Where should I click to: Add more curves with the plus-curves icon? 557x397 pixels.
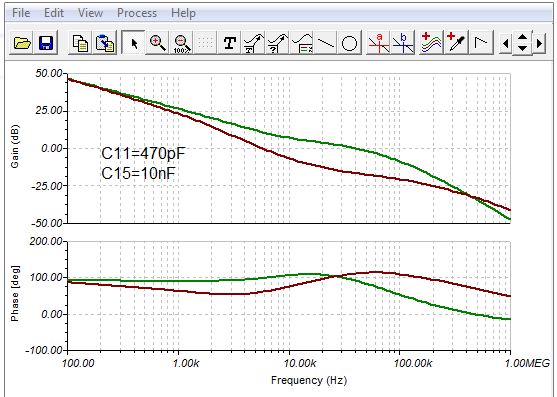pos(431,43)
